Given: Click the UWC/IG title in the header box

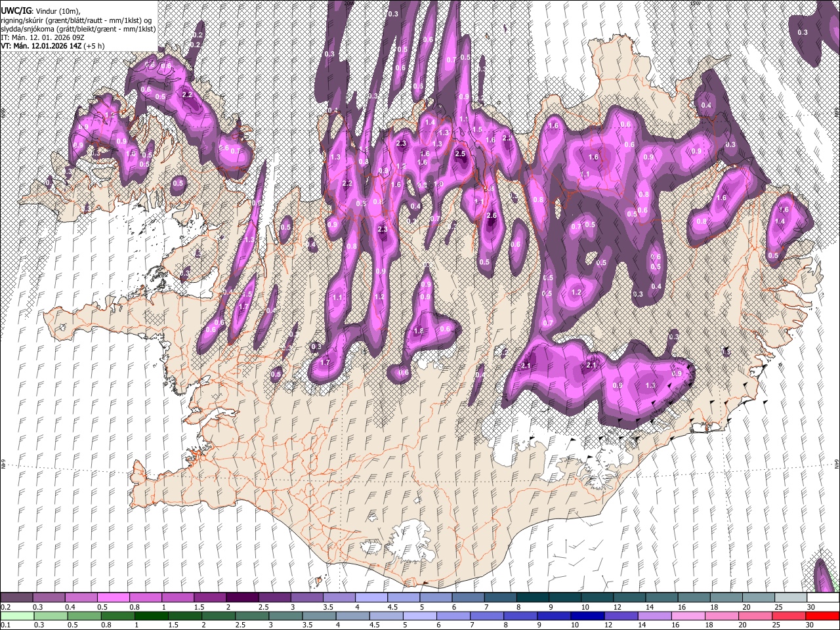Looking at the screenshot, I should pyautogui.click(x=15, y=10).
